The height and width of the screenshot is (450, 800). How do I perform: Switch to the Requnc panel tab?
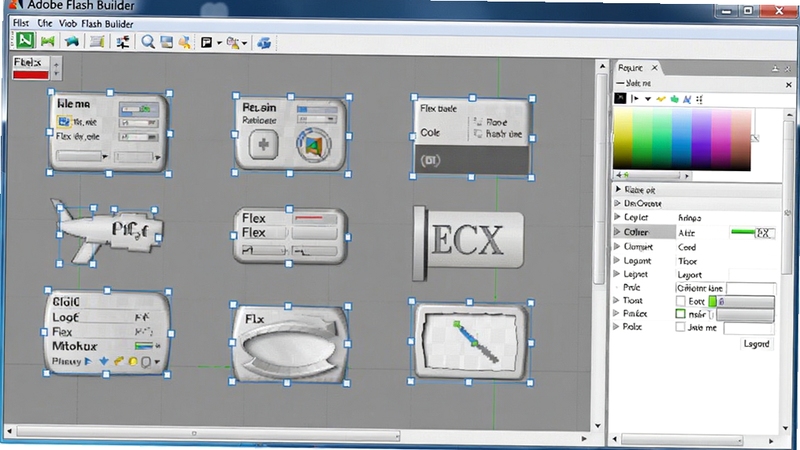[630, 68]
